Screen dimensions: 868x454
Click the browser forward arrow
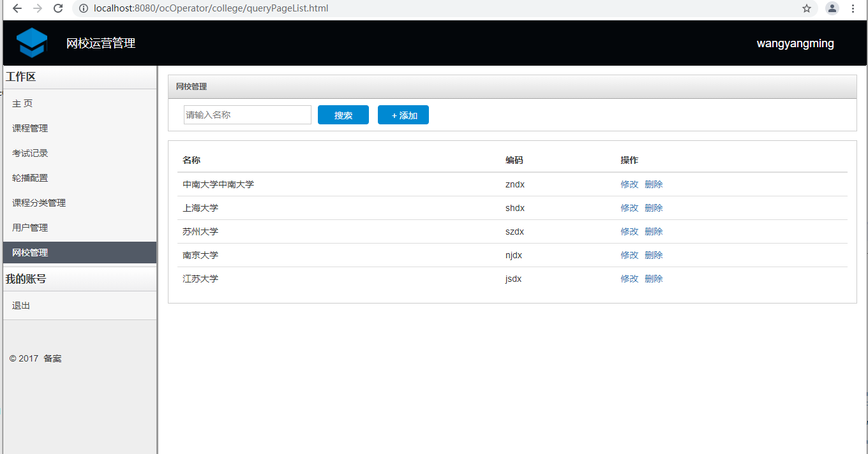38,8
